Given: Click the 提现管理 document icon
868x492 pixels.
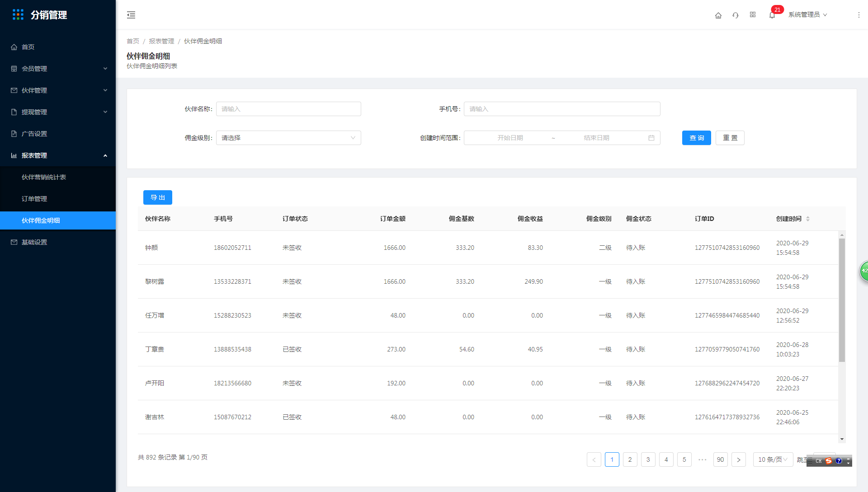Looking at the screenshot, I should click(14, 112).
